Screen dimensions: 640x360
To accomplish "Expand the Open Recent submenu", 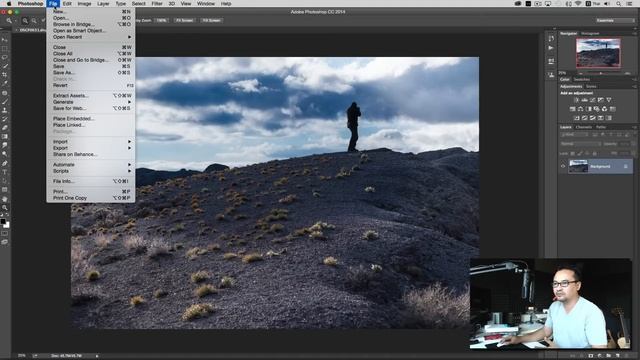I will point(91,37).
